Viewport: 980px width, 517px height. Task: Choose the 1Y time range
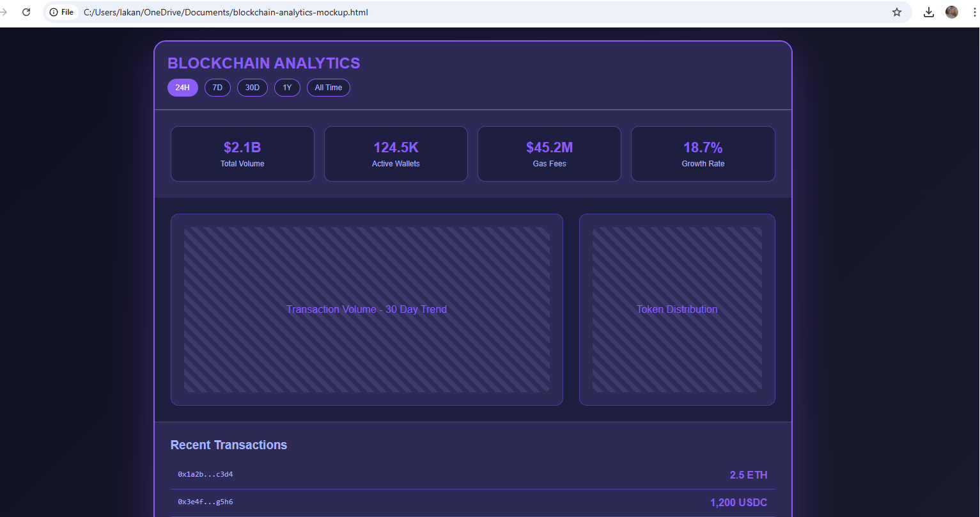(x=287, y=88)
